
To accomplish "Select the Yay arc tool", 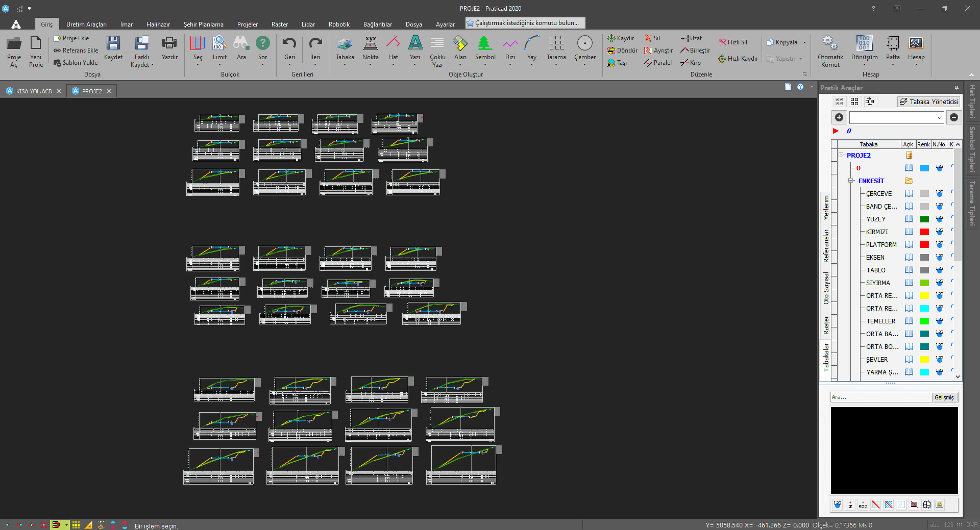I will point(531,44).
